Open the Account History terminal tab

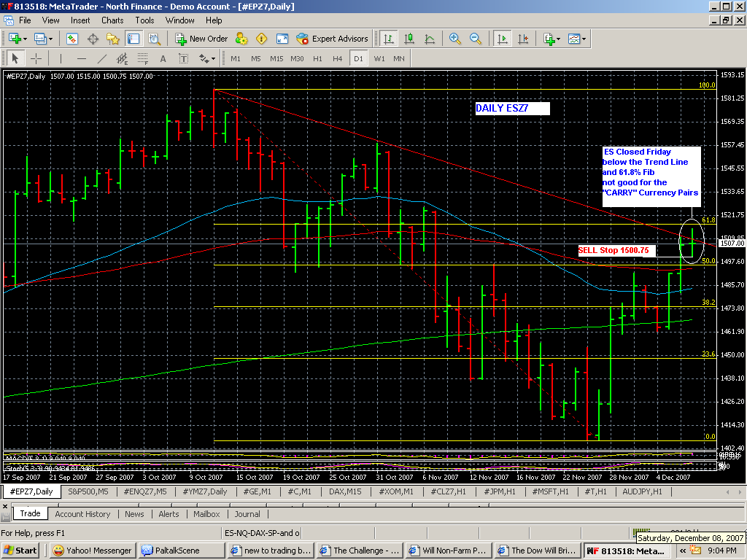pos(82,514)
